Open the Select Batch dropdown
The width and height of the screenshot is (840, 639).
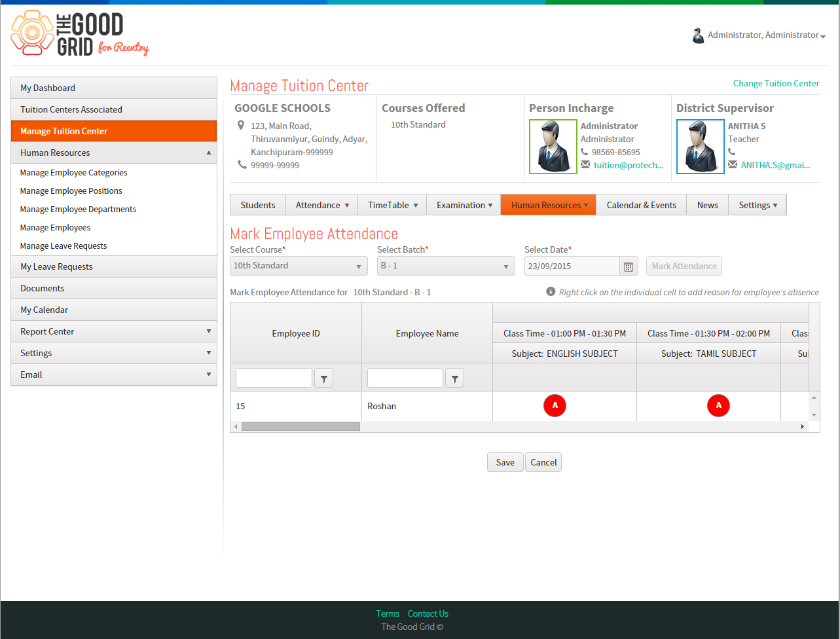tap(446, 266)
